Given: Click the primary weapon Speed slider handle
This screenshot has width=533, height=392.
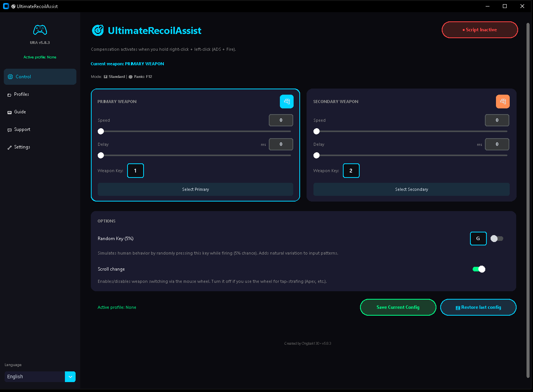Looking at the screenshot, I should click(x=101, y=131).
